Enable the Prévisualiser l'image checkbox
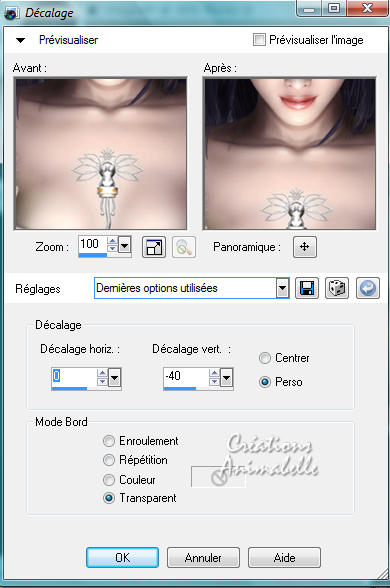This screenshot has height=588, width=390. [x=259, y=39]
